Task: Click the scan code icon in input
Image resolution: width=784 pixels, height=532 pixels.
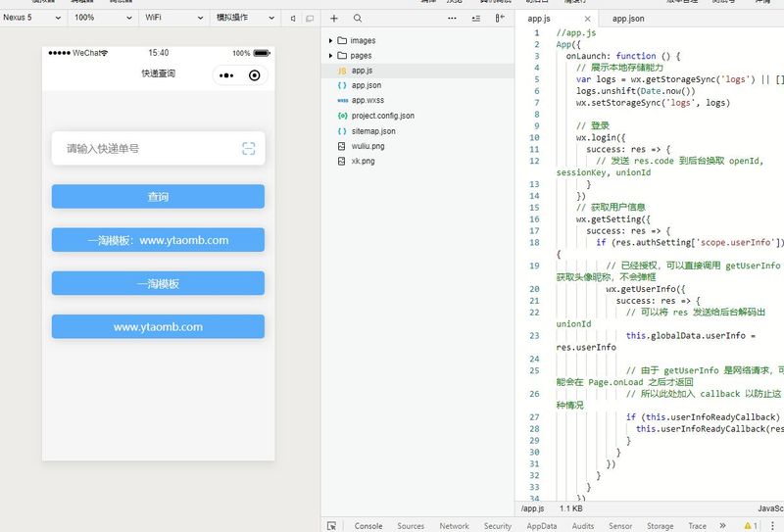Action: (249, 148)
